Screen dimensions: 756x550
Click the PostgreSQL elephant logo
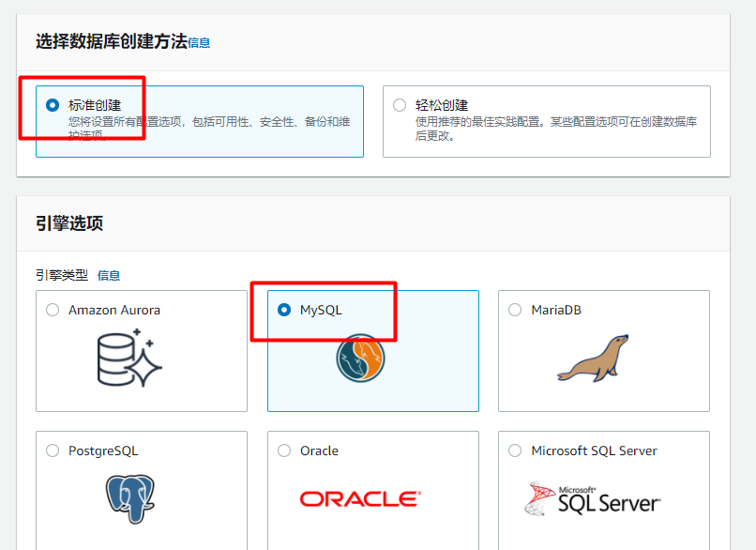[130, 499]
